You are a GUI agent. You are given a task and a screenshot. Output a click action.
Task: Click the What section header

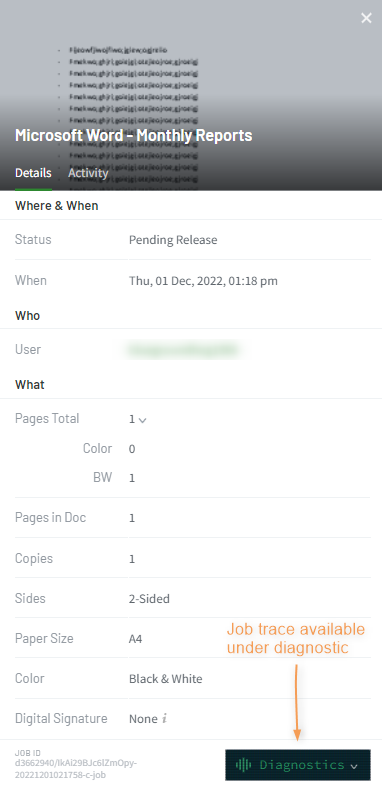tap(29, 385)
